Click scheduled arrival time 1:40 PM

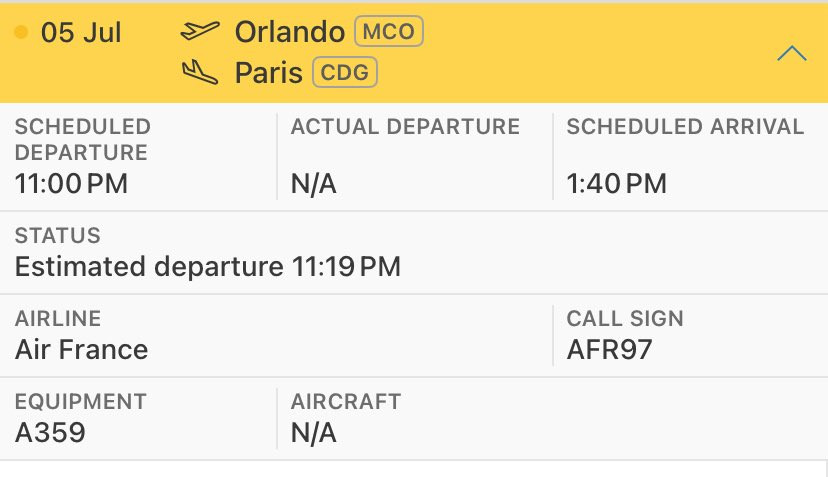coord(616,184)
